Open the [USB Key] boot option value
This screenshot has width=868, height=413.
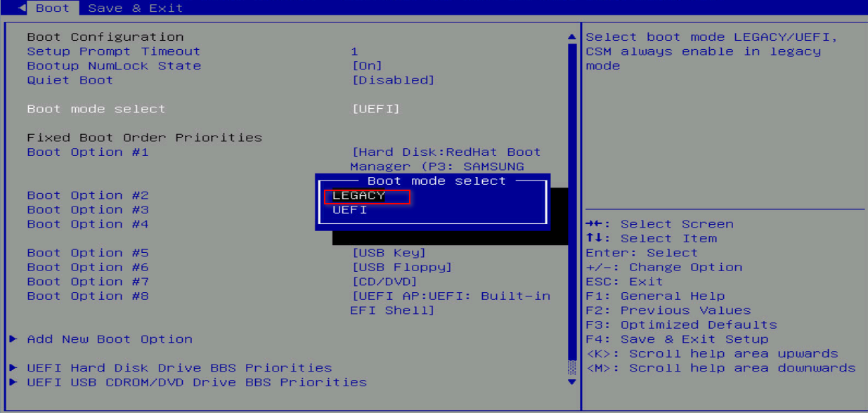point(389,253)
